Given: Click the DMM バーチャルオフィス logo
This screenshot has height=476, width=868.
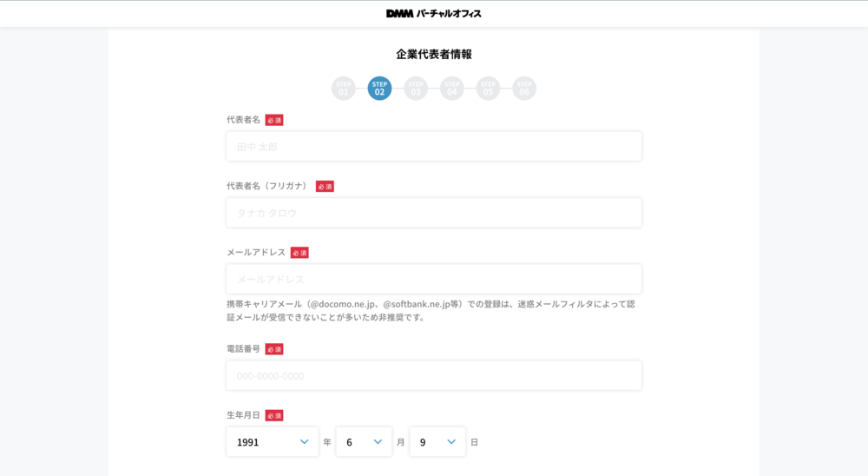Looking at the screenshot, I should 433,13.
